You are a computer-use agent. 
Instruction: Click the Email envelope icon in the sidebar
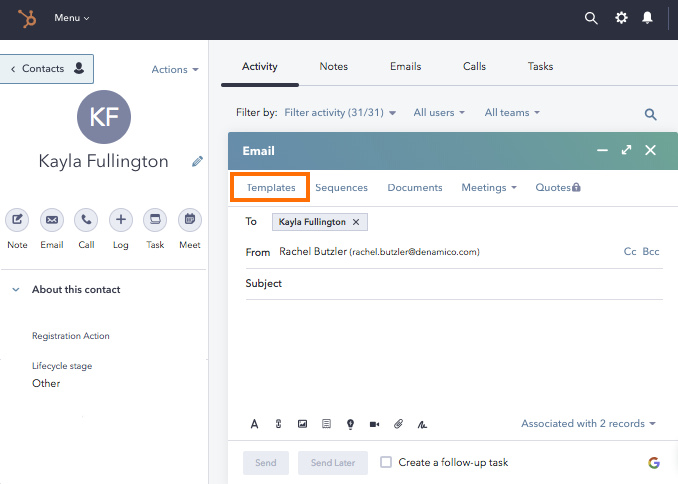coord(52,220)
